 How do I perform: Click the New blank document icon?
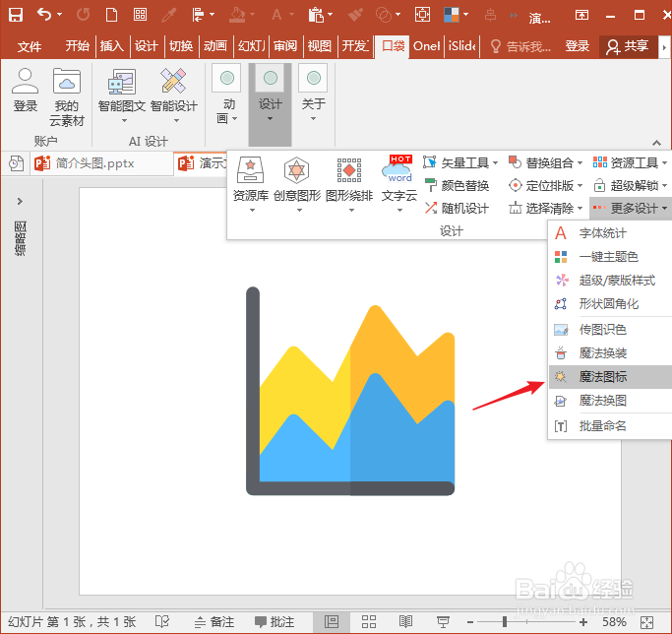111,15
